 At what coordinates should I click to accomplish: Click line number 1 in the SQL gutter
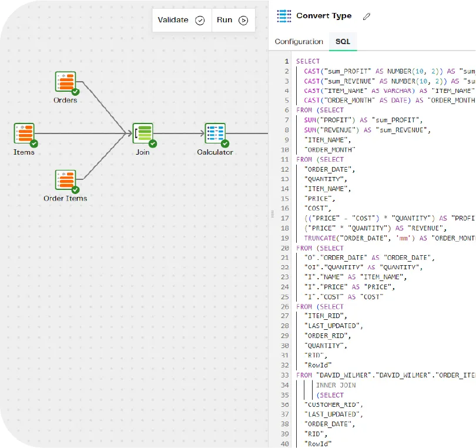point(287,61)
